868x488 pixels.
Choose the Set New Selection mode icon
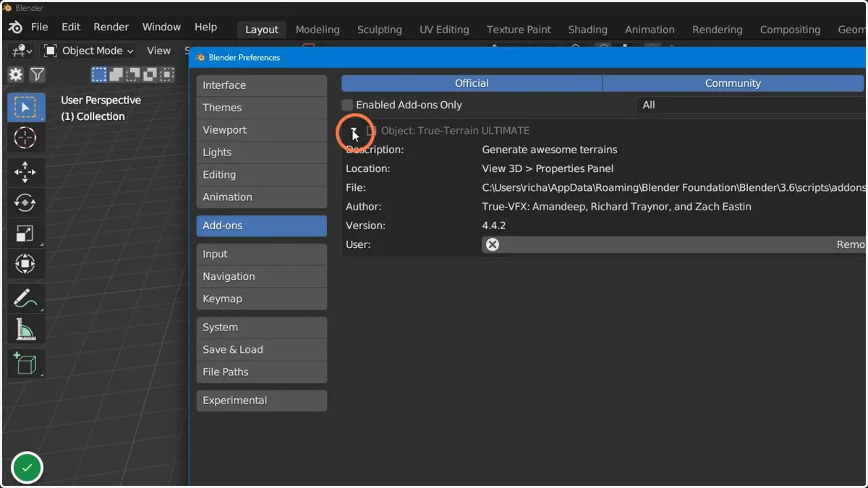[x=99, y=74]
